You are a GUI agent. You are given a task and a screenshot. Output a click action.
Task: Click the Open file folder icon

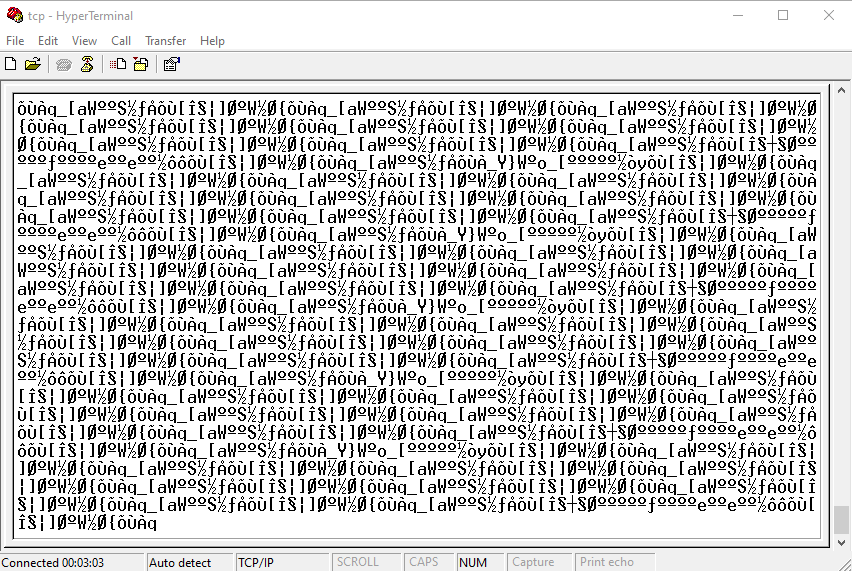[x=33, y=64]
